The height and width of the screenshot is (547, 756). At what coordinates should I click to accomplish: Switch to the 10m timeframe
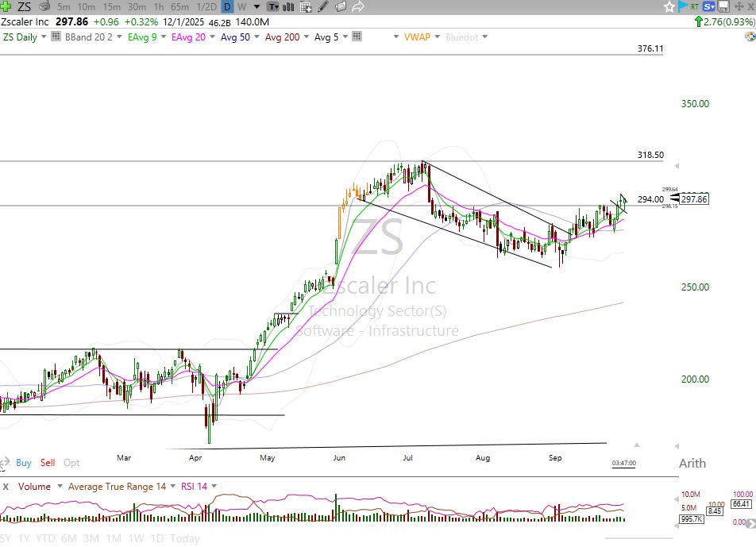87,6
